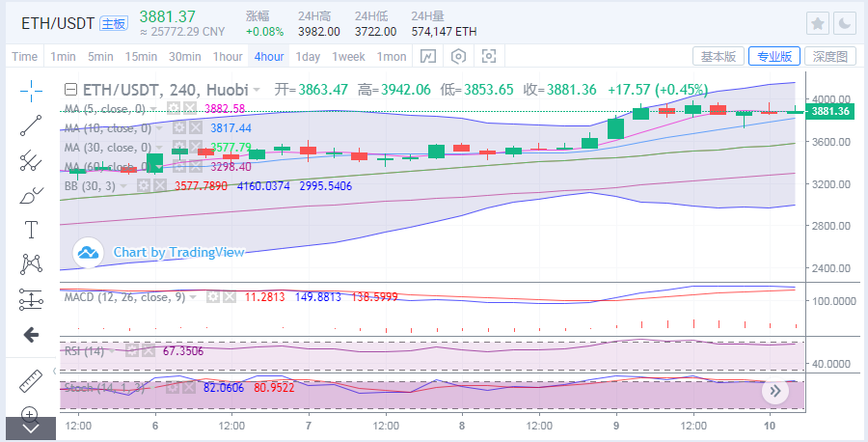Toggle dark mode moon icon
The width and height of the screenshot is (868, 442).
[843, 23]
